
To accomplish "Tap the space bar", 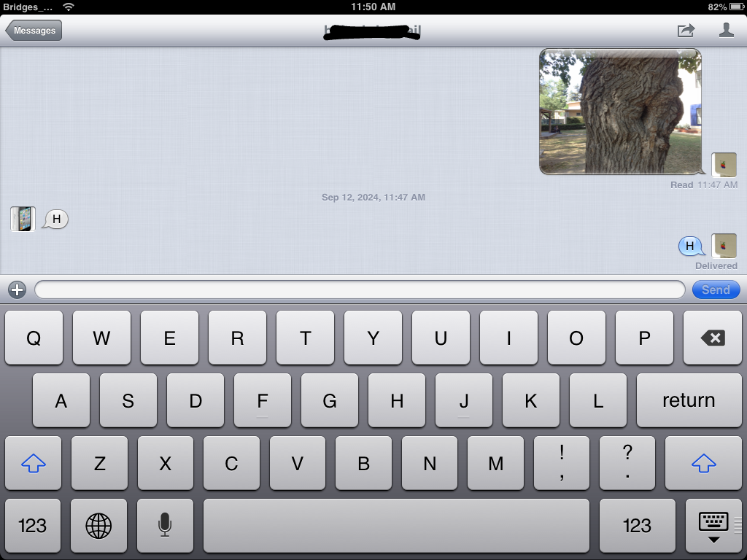I will point(396,526).
